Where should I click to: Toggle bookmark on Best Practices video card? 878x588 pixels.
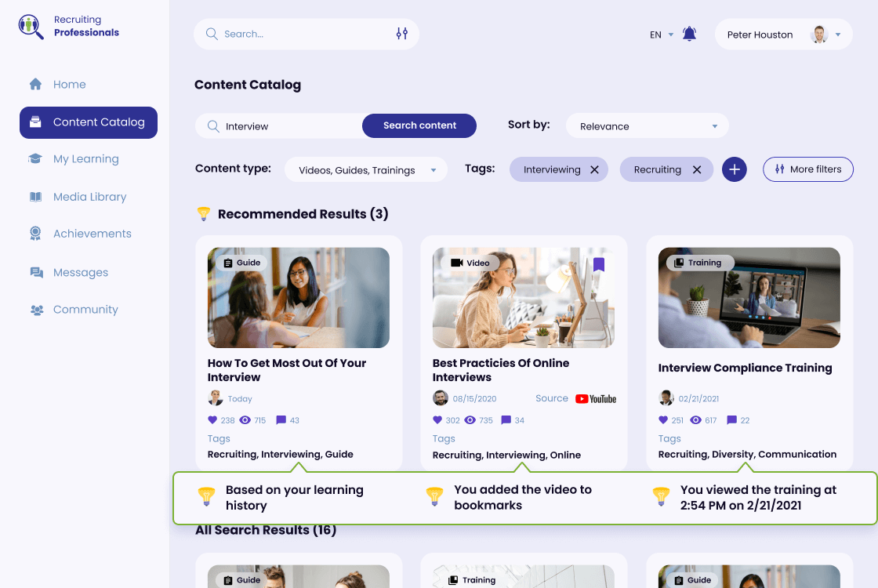coord(599,264)
